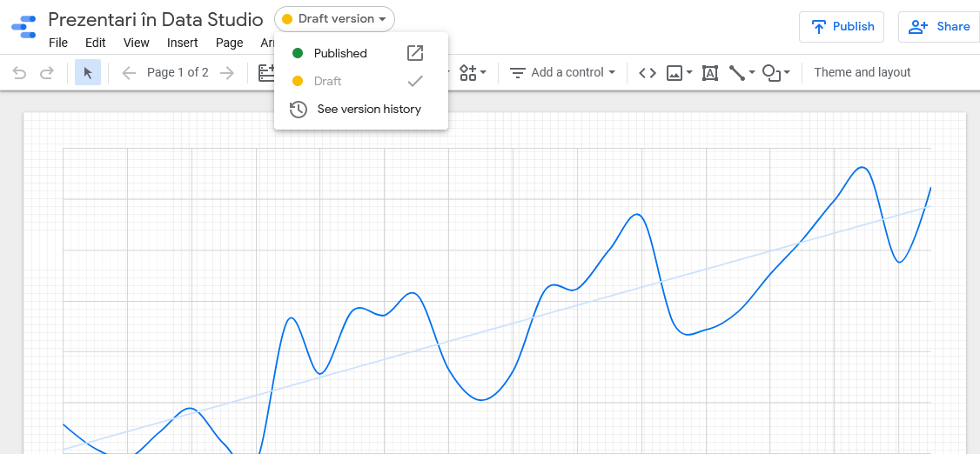Click the Share button
Viewport: 980px width, 454px height.
pos(939,27)
